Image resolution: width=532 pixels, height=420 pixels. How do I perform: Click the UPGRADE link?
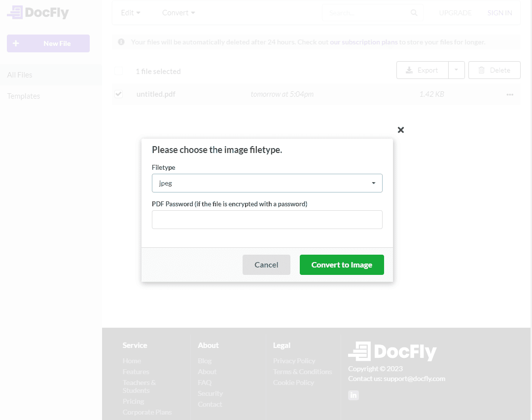(455, 13)
